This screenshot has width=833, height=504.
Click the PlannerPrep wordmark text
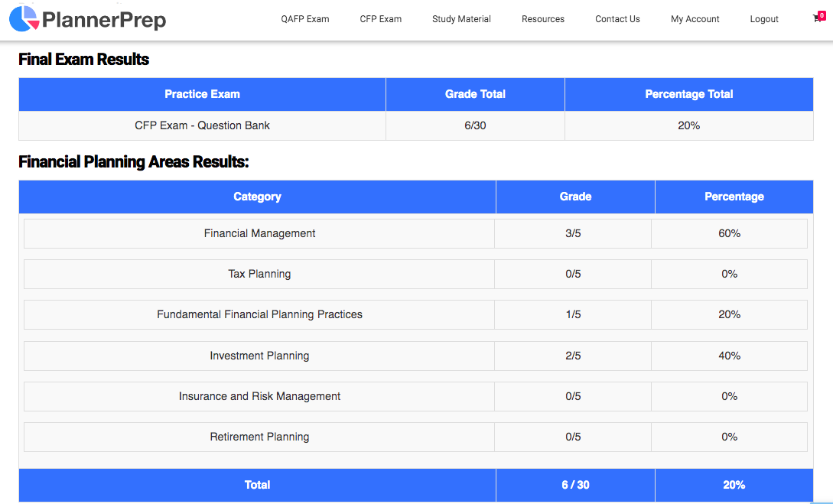pyautogui.click(x=105, y=20)
